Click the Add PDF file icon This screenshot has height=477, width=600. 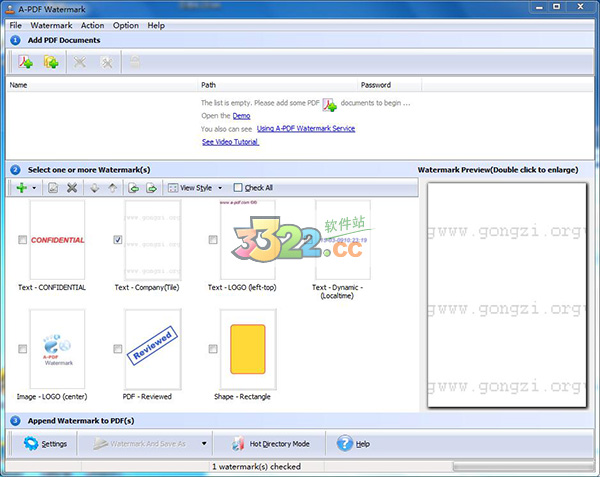tap(26, 62)
